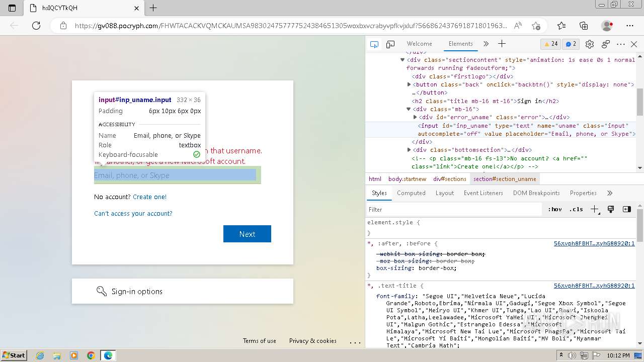Open the DOM Breakpoints pane tab

[536, 193]
